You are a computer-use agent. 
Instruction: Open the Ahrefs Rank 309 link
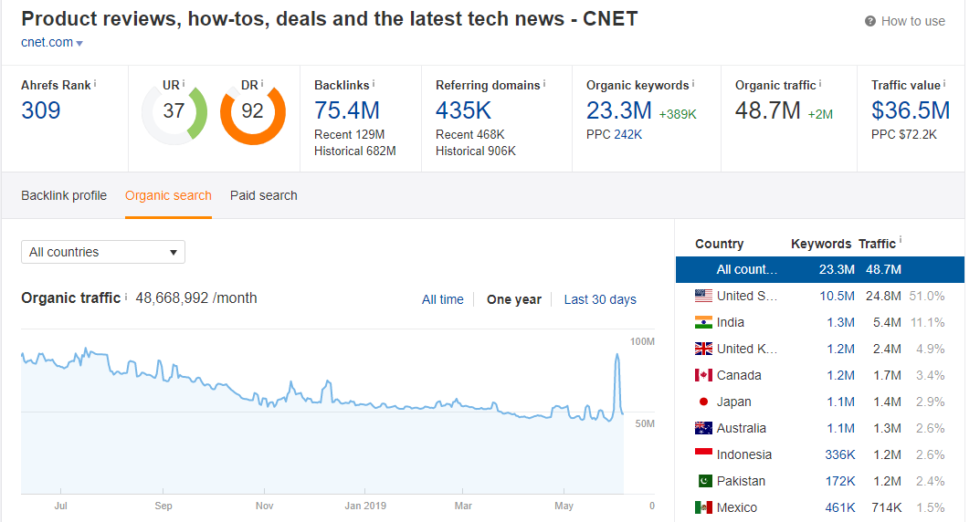(x=40, y=110)
